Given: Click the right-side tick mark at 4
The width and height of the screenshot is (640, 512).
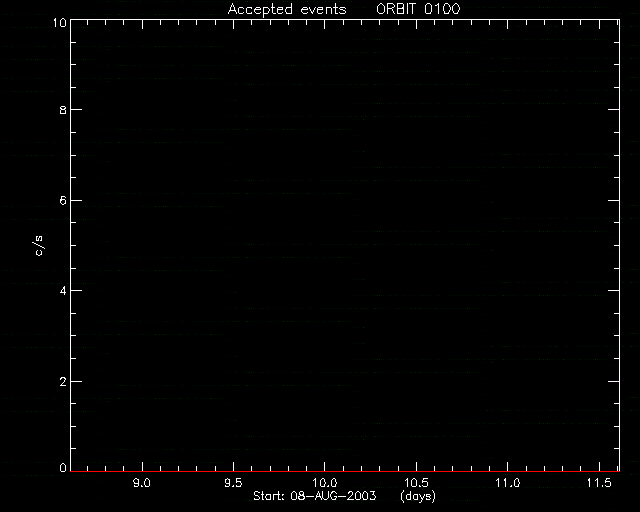Looking at the screenshot, I should point(613,291).
